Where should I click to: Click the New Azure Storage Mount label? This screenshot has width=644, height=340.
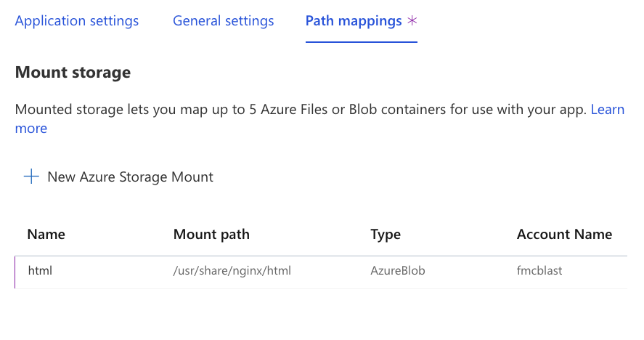click(x=130, y=177)
